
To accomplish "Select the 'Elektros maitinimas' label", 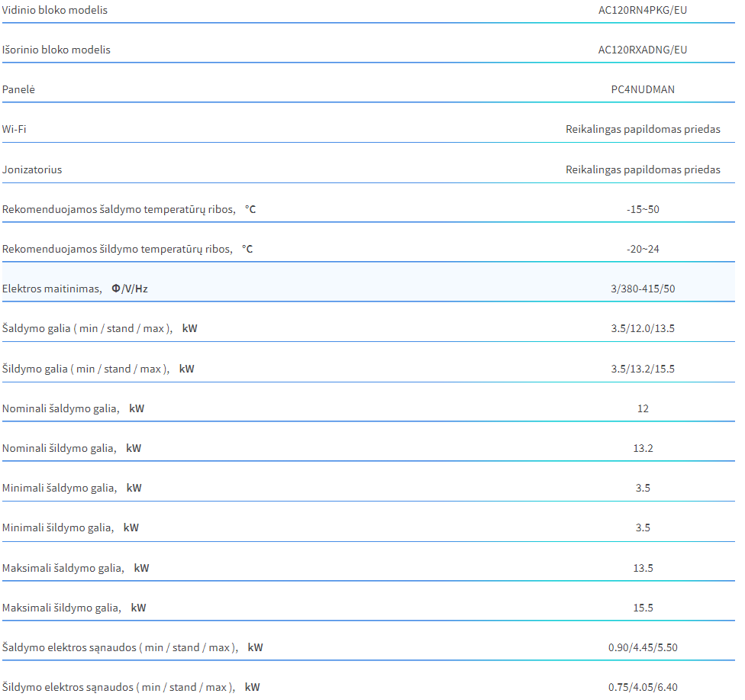I will pos(52,289).
